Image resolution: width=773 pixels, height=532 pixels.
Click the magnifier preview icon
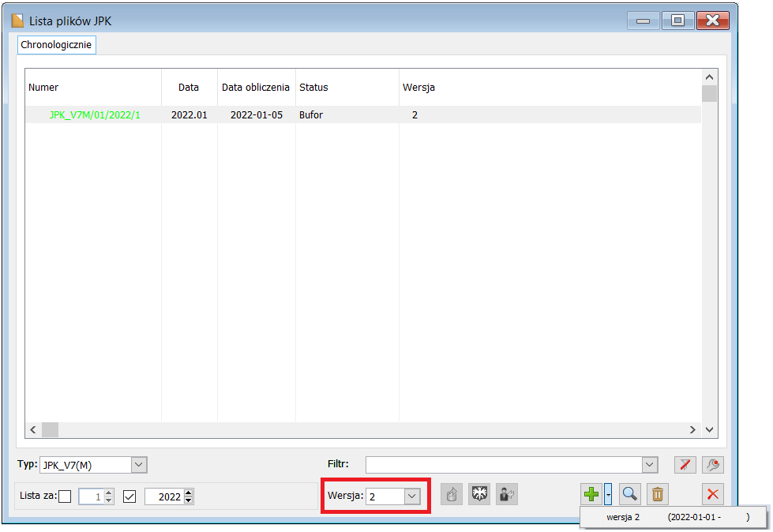(629, 494)
